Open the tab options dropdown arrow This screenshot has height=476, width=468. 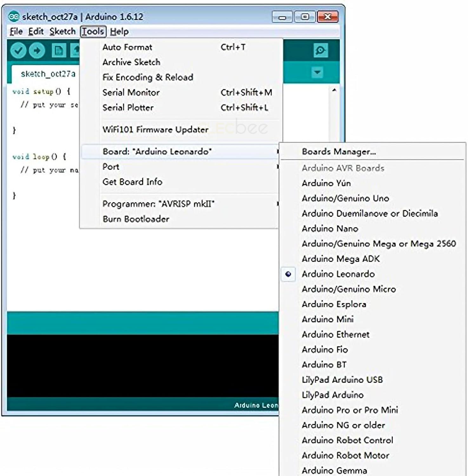tap(317, 72)
